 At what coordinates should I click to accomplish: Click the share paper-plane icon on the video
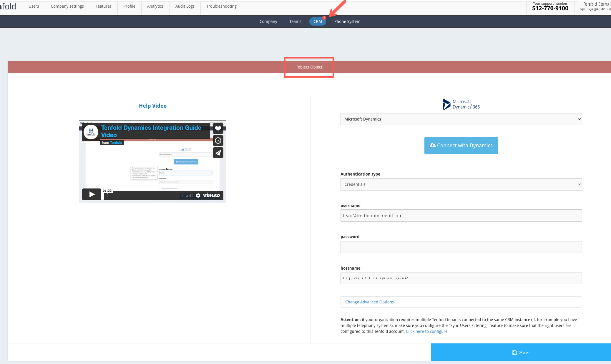click(x=218, y=153)
